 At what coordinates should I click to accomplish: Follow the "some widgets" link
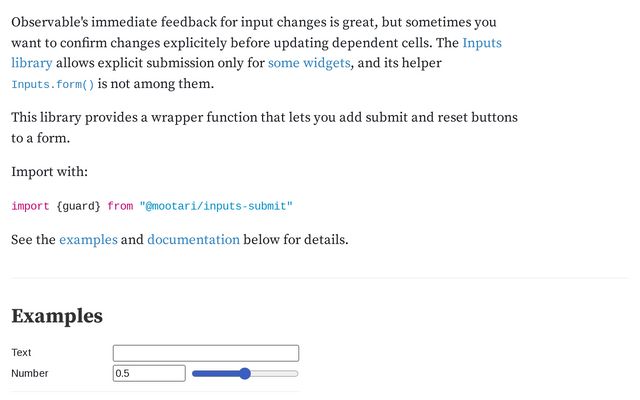(x=309, y=64)
